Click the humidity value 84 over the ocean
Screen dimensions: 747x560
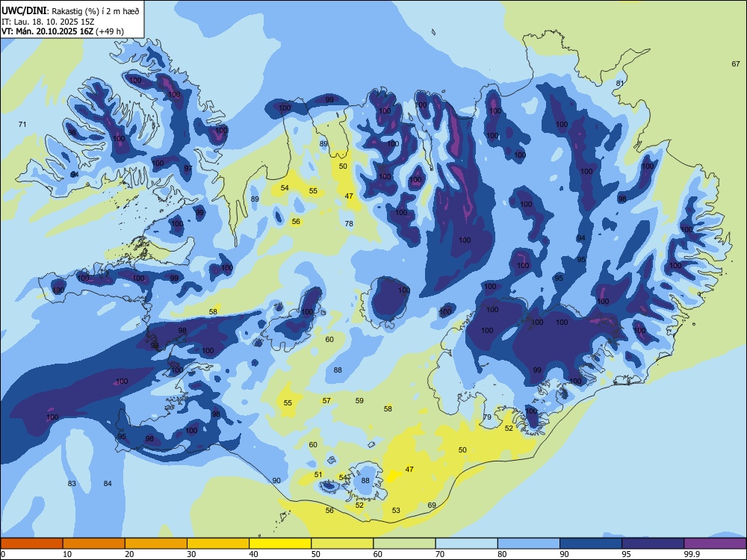click(108, 483)
